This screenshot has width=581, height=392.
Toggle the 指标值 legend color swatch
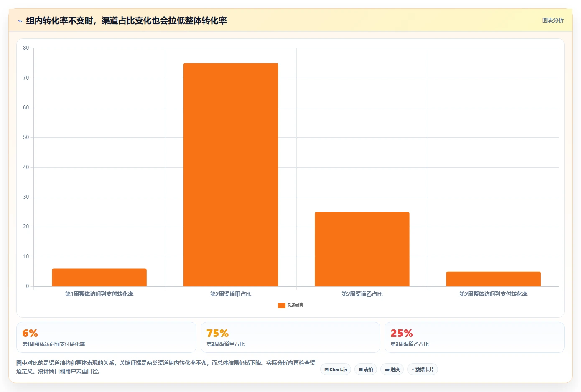[281, 306]
